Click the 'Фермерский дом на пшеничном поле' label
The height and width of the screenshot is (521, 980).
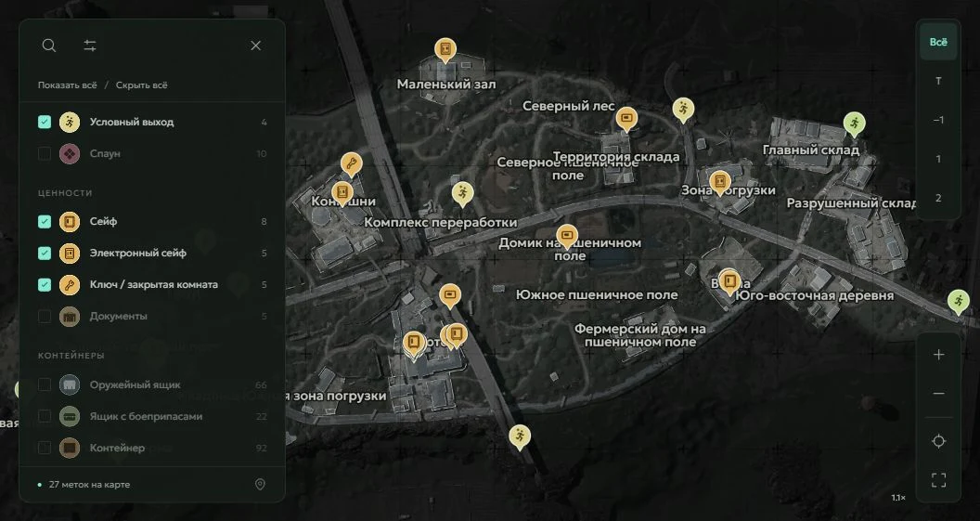coord(640,335)
